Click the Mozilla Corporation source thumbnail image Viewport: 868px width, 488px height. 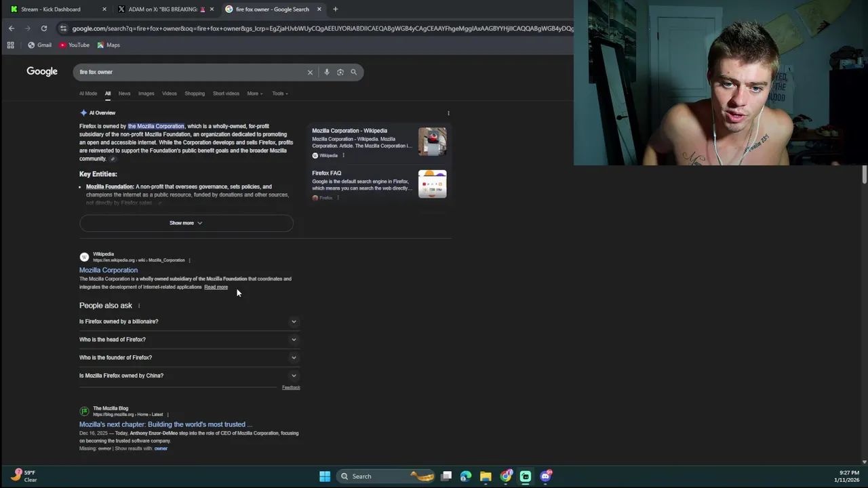432,142
